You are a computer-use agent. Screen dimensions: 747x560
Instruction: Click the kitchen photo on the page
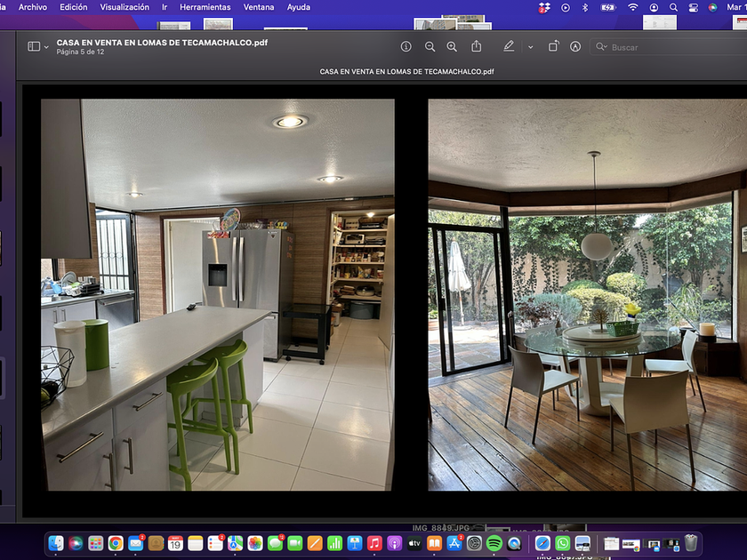pyautogui.click(x=218, y=295)
